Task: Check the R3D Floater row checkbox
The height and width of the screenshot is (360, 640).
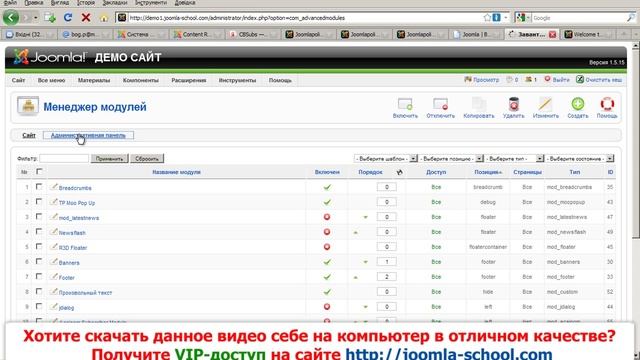Action: (39, 247)
